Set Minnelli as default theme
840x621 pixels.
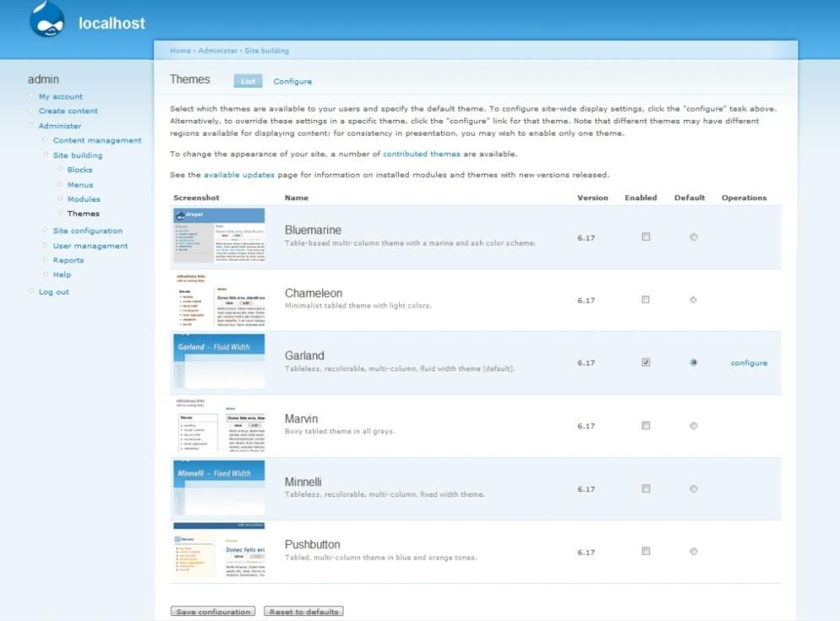tap(693, 489)
